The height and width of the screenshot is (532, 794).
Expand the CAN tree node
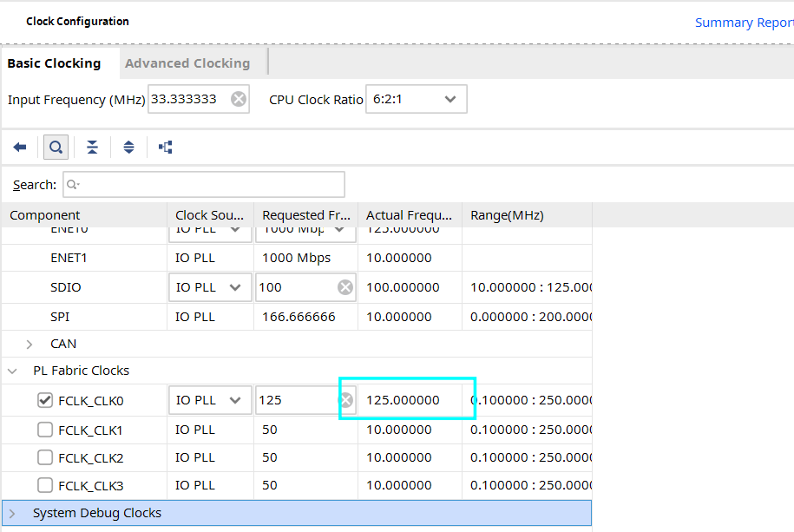click(x=30, y=345)
